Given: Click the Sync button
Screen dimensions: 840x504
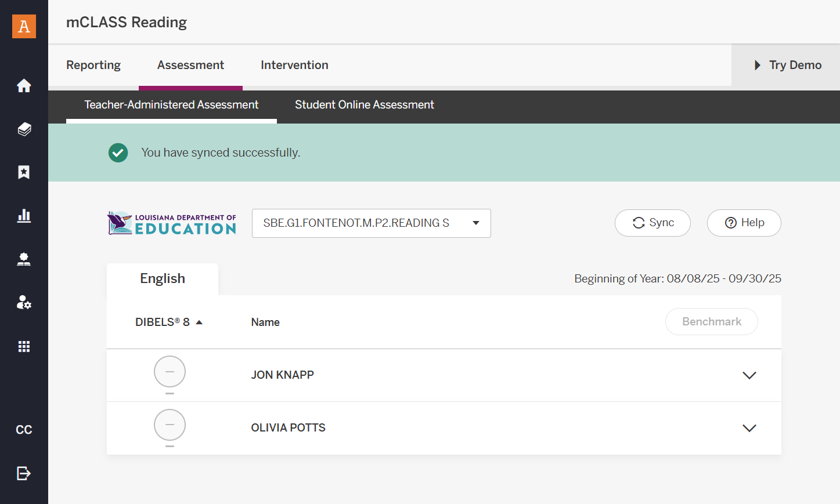Looking at the screenshot, I should coord(652,223).
